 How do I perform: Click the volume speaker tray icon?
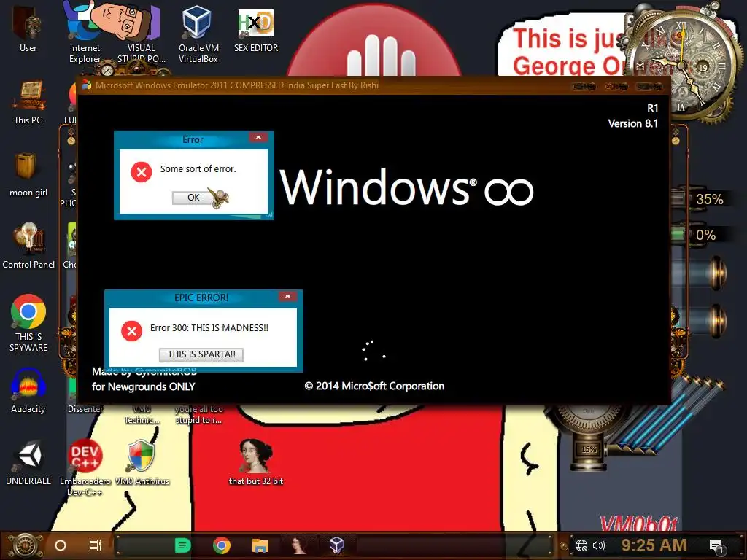click(599, 545)
